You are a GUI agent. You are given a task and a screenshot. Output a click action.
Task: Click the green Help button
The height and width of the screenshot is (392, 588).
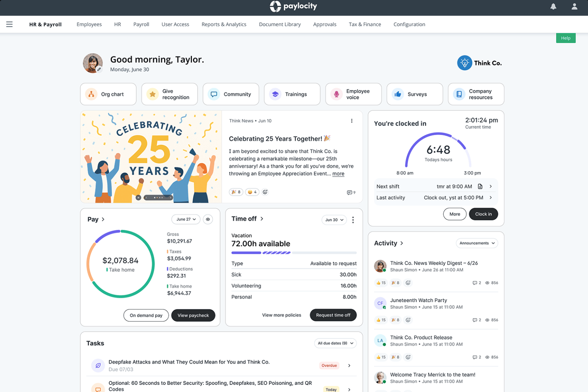566,38
